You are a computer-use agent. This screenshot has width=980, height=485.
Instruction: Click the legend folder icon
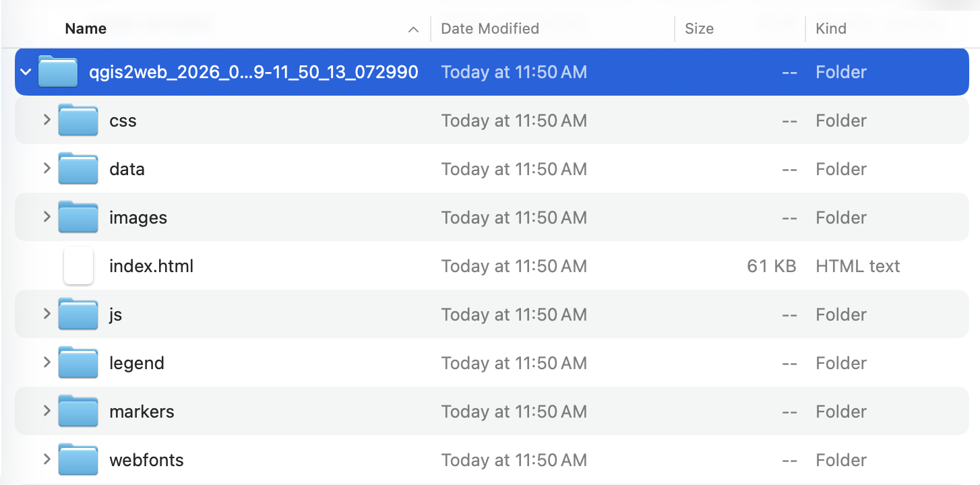[x=78, y=363]
